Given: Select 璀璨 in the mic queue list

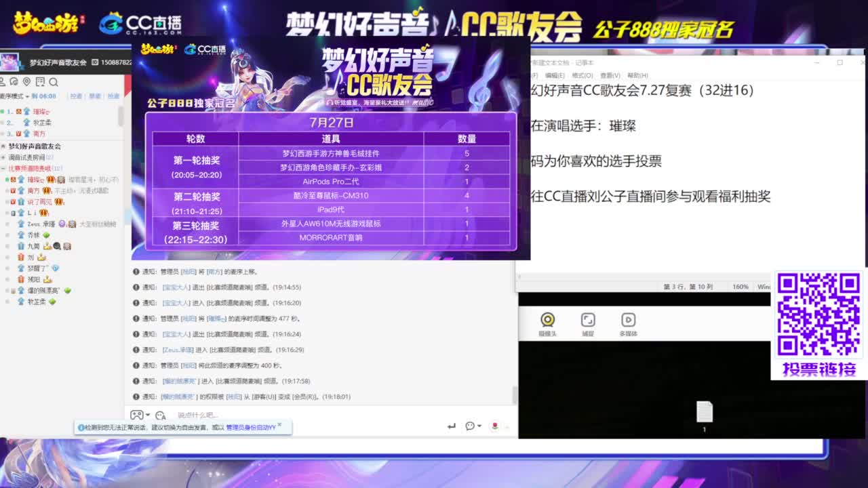Looking at the screenshot, I should 41,111.
